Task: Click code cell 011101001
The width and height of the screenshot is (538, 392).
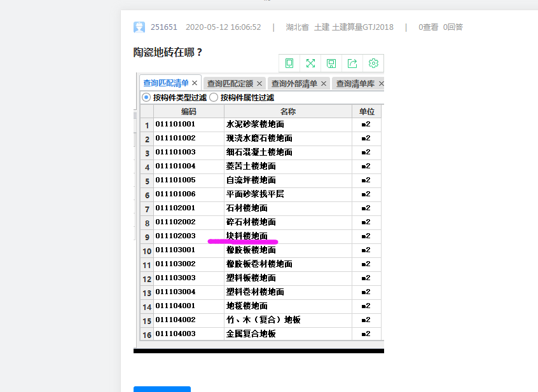Action: point(189,125)
